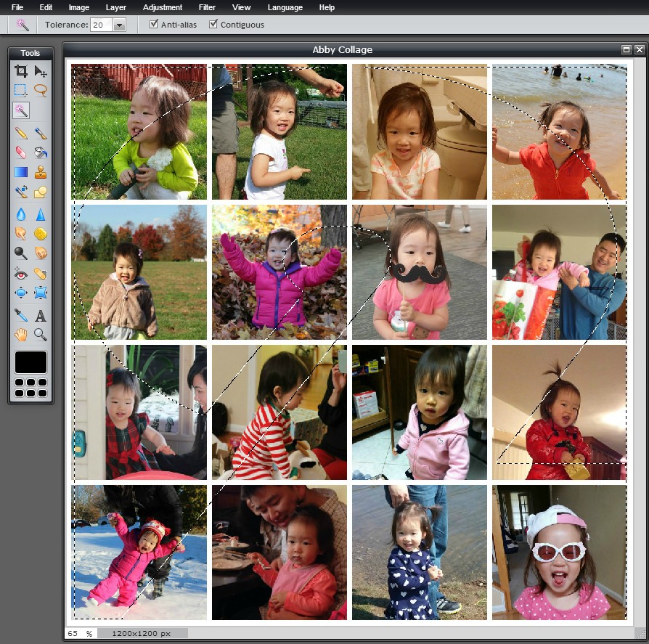
Task: Open the Edit menu
Action: (46, 7)
